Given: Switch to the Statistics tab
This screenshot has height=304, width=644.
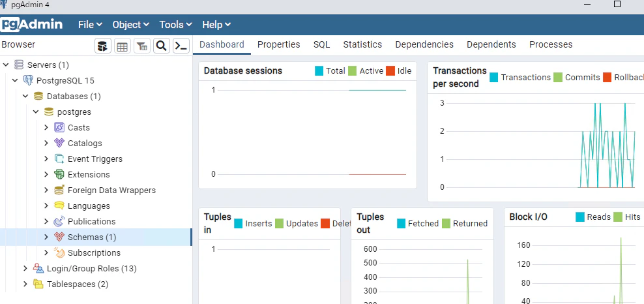Looking at the screenshot, I should 362,44.
